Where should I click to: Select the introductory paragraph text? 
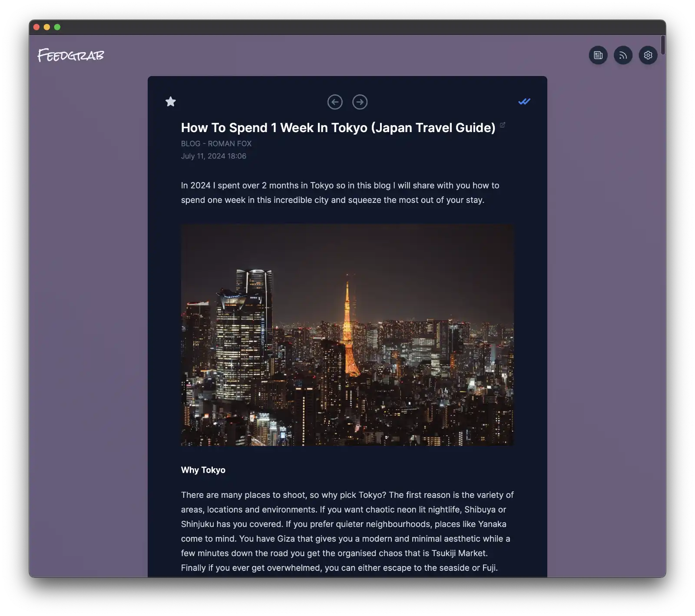340,192
